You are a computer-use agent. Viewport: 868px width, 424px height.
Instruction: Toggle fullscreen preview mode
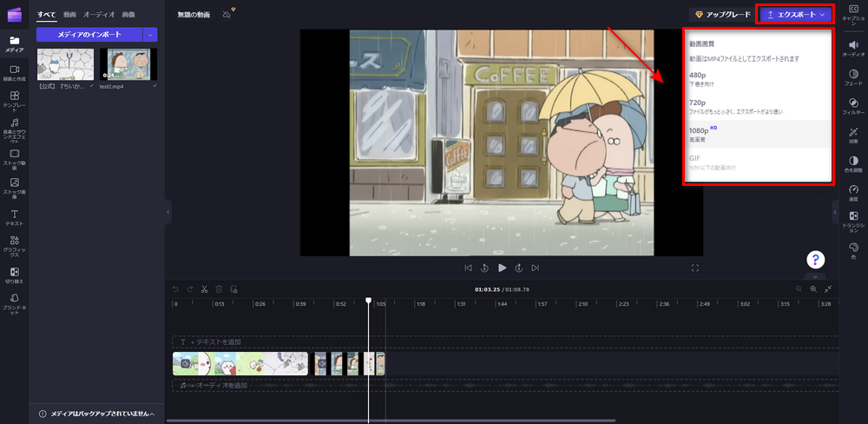(695, 268)
